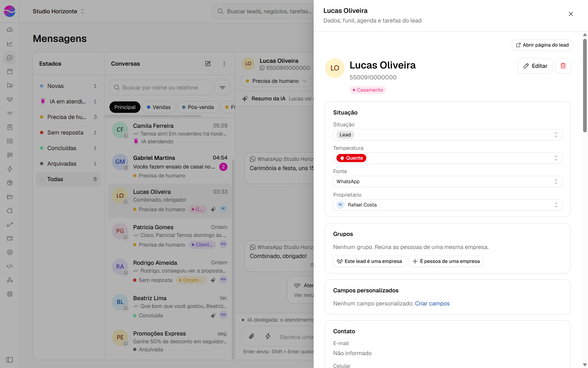Click É pessoa de uma empresa
This screenshot has height=368, width=588.
point(446,261)
